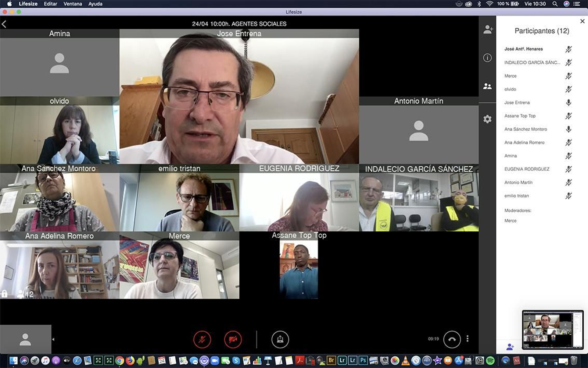Open the screen share control

click(280, 339)
